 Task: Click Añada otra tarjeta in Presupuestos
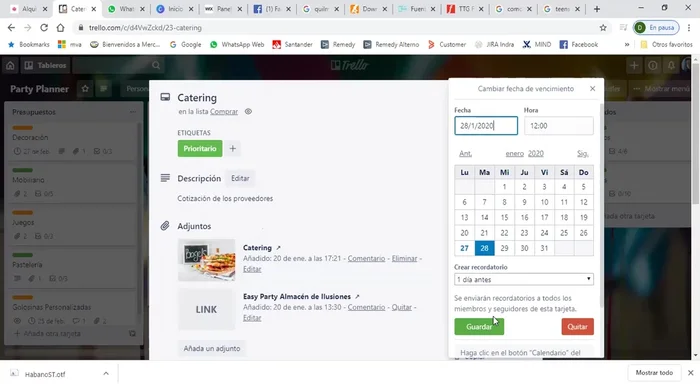tap(47, 333)
